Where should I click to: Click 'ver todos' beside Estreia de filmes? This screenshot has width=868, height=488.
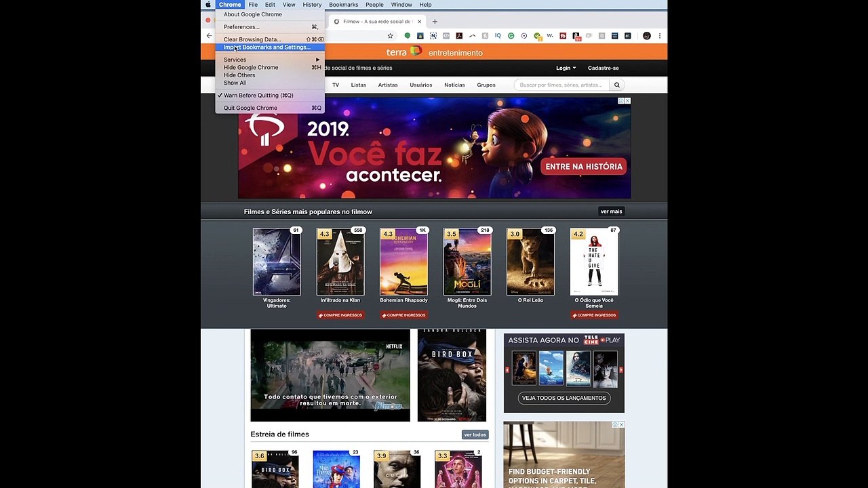click(475, 434)
